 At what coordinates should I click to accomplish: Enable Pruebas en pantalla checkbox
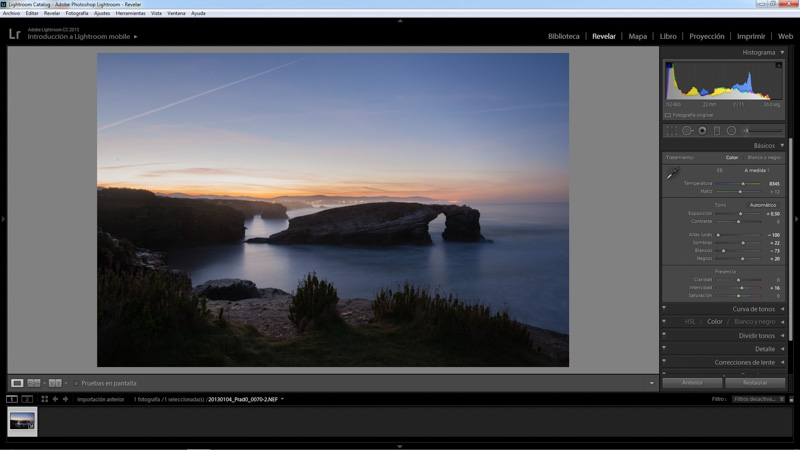(x=76, y=383)
